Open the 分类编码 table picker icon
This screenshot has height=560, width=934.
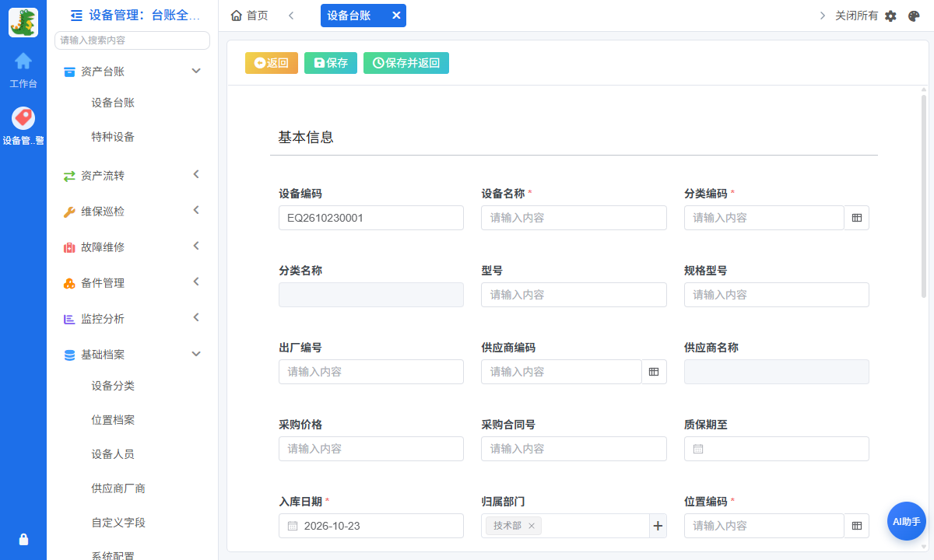click(x=857, y=218)
